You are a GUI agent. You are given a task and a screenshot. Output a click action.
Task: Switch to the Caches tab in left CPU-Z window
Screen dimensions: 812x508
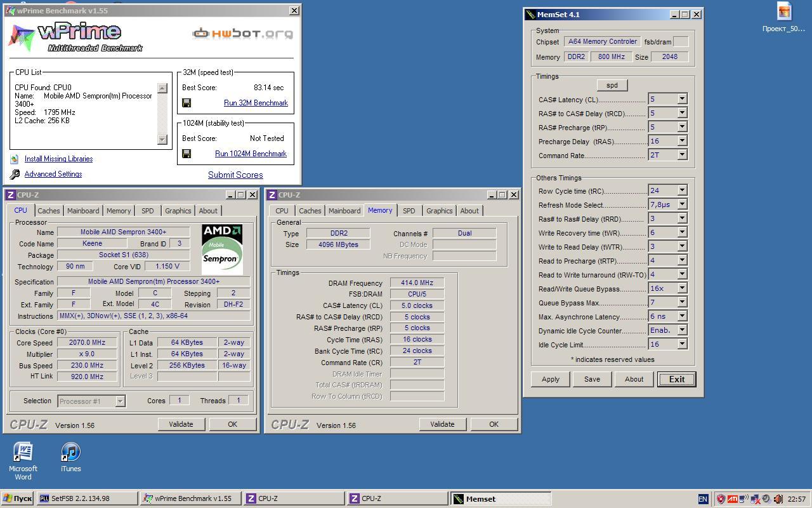click(49, 211)
